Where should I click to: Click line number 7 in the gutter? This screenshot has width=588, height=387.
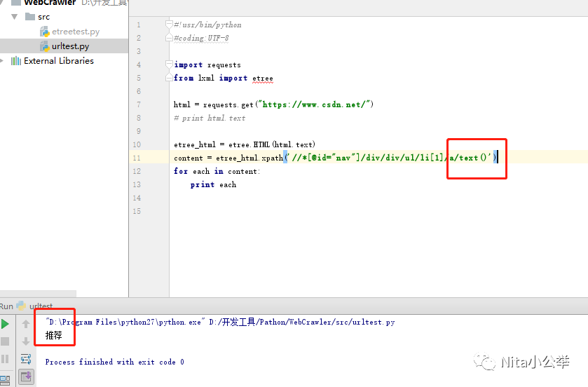point(139,104)
